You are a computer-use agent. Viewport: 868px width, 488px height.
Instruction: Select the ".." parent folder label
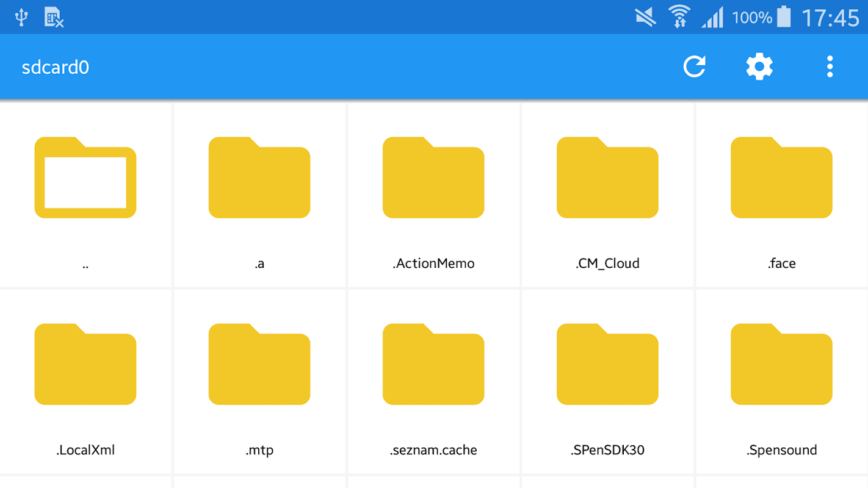(85, 265)
